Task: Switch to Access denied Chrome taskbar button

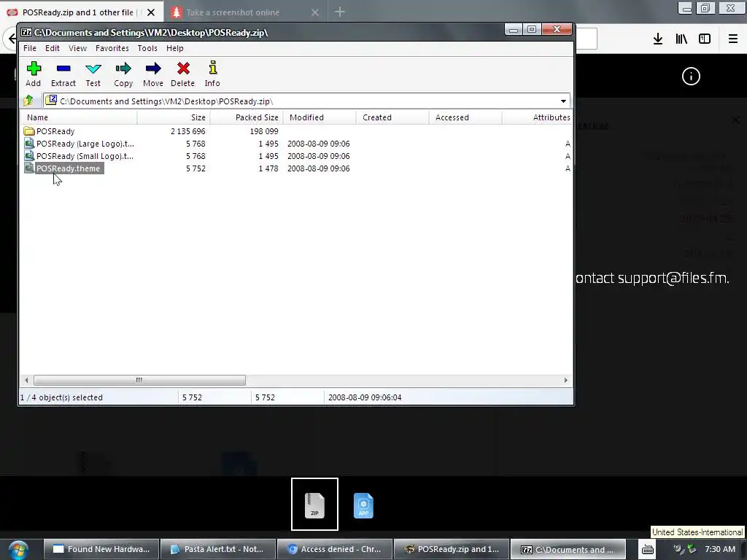Action: (335, 549)
